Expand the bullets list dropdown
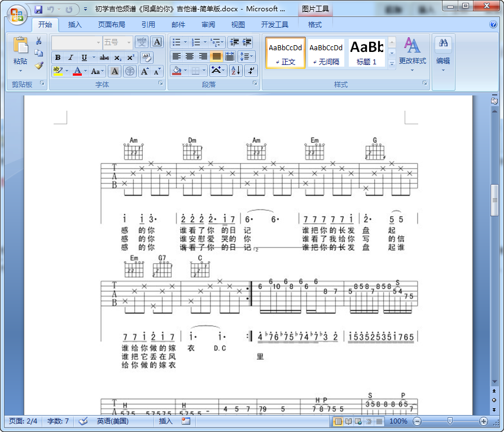The height and width of the screenshot is (432, 504). [x=185, y=42]
